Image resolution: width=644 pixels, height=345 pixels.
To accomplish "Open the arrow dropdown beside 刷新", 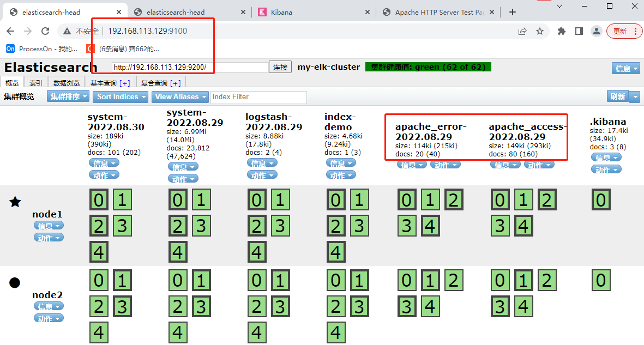I will (x=635, y=97).
